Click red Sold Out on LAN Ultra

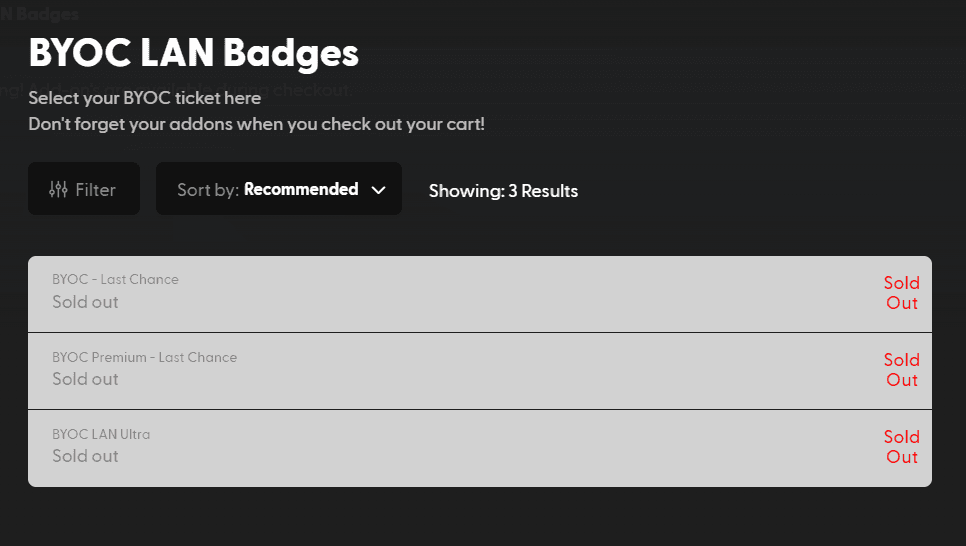(x=901, y=447)
